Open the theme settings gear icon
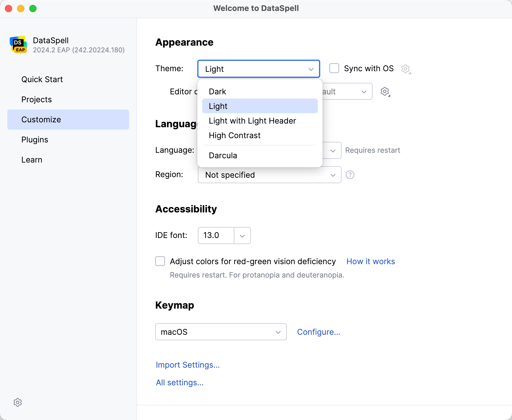 pyautogui.click(x=406, y=69)
